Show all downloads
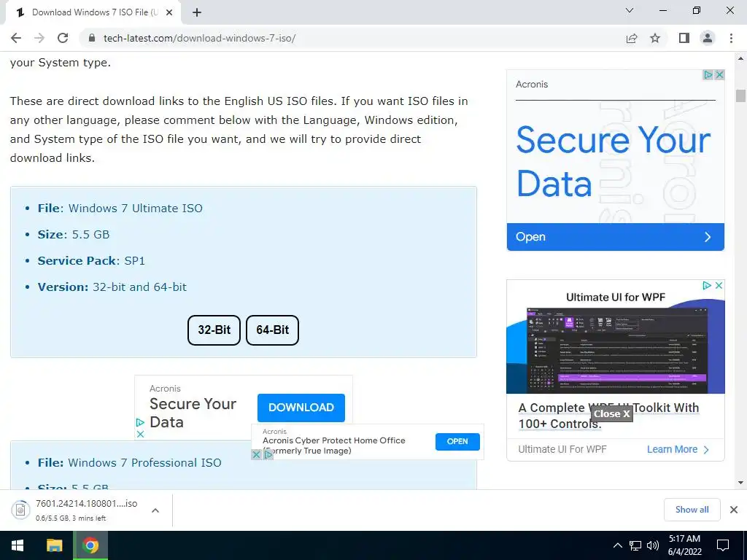 coord(692,510)
